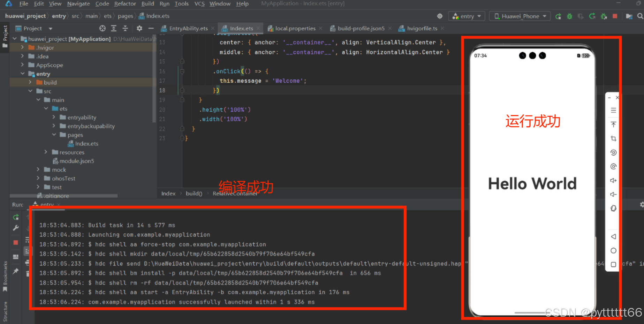644x324 pixels.
Task: Rotate the emulator screen icon
Action: [613, 208]
